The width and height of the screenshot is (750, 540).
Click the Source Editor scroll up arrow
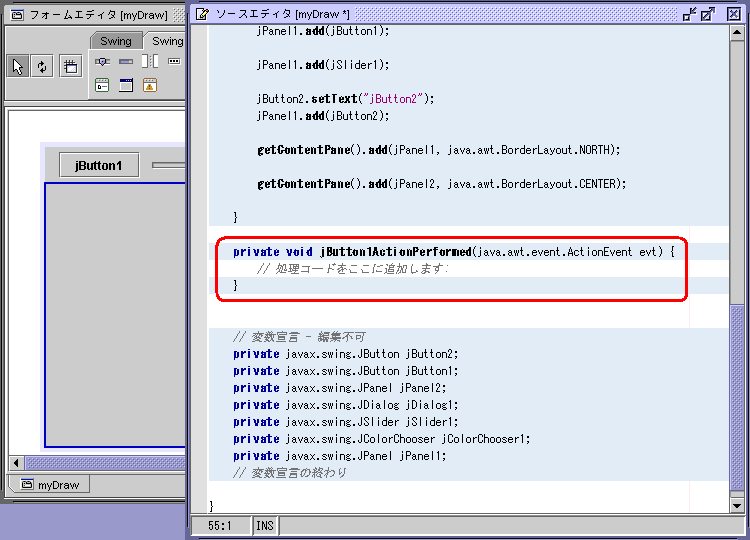[737, 33]
